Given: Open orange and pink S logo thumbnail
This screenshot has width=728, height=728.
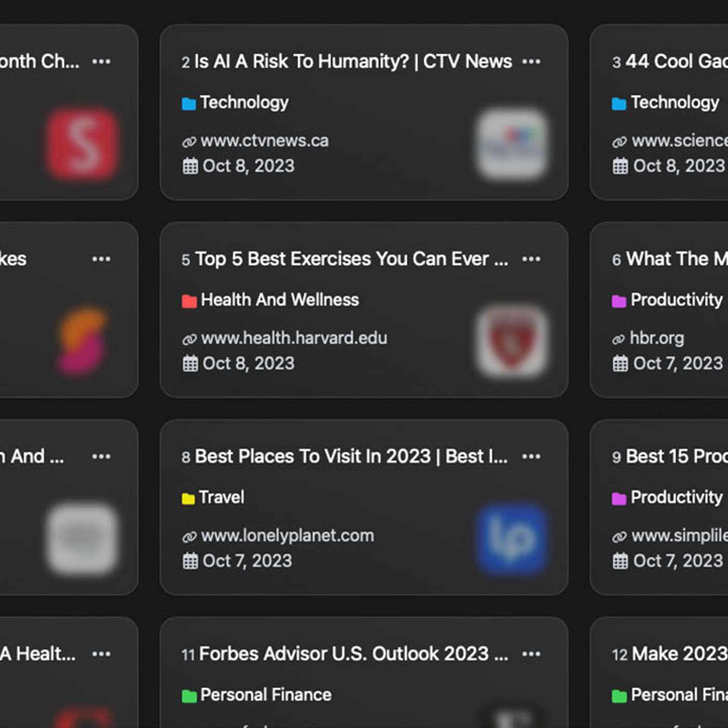Looking at the screenshot, I should [82, 341].
